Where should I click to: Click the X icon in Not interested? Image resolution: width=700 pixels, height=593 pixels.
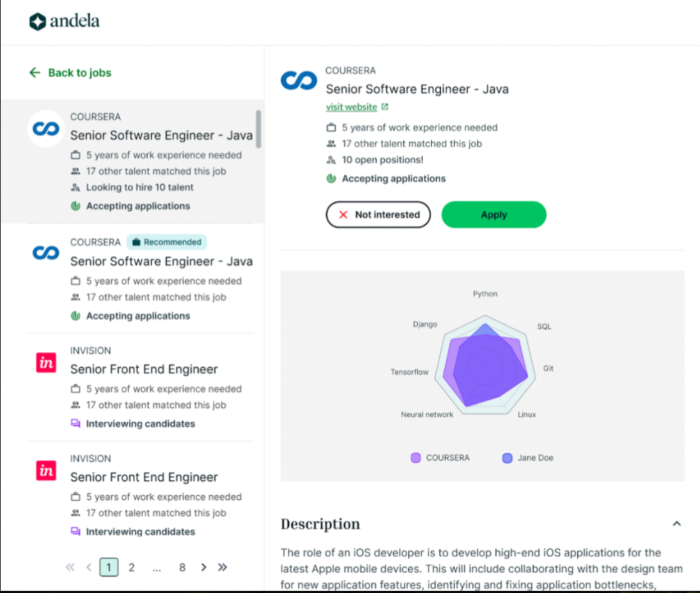coord(343,214)
